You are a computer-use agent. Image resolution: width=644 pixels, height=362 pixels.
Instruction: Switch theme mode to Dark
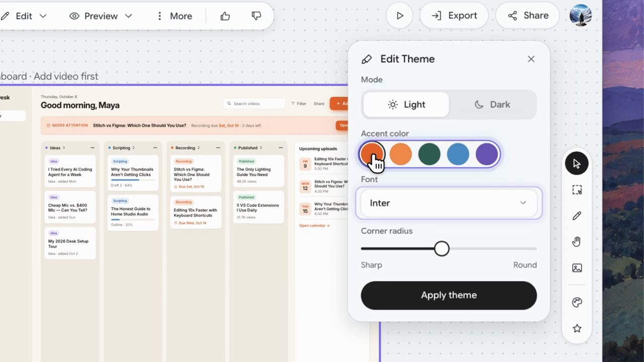[x=493, y=105]
